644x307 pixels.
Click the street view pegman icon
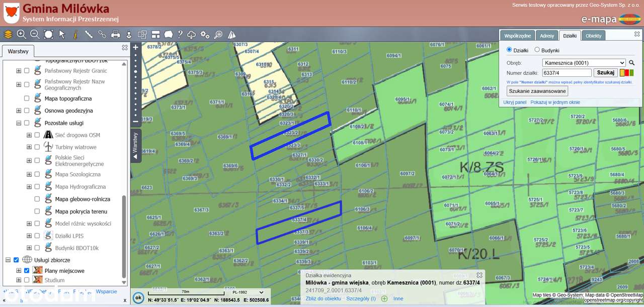(x=129, y=35)
